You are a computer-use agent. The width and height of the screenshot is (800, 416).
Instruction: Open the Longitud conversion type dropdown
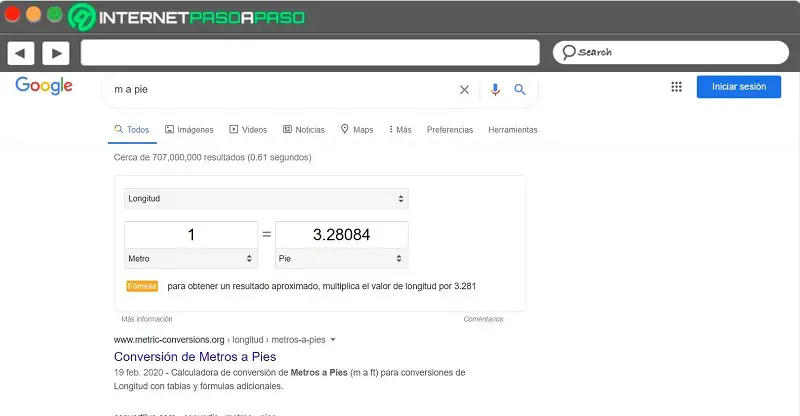coord(266,199)
